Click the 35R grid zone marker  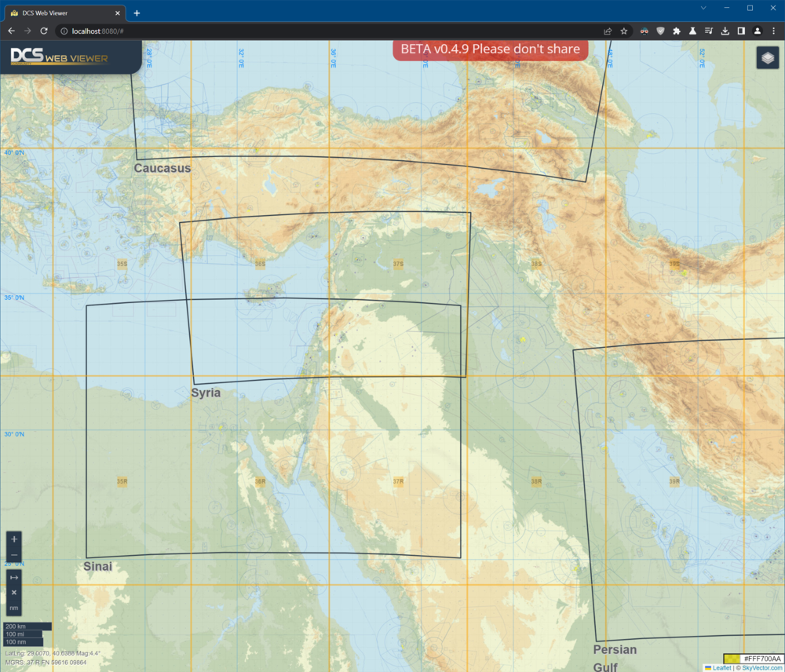pos(122,482)
